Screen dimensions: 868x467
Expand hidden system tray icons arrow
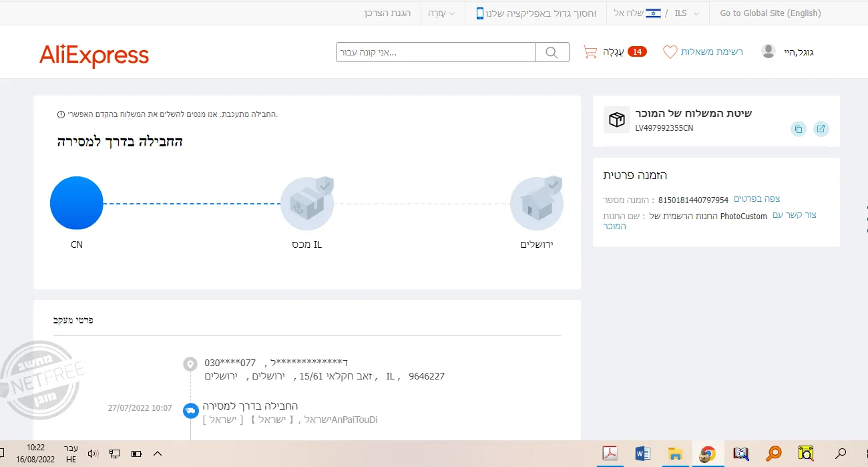158,454
